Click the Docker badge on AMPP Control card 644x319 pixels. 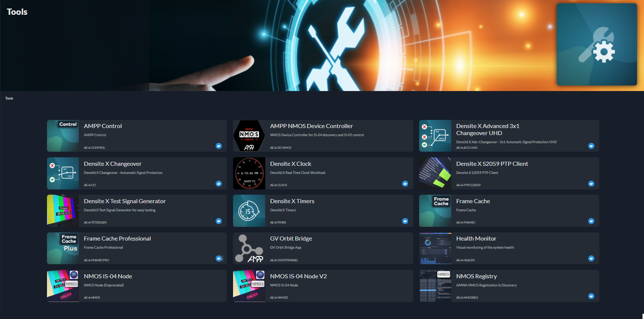click(x=219, y=146)
